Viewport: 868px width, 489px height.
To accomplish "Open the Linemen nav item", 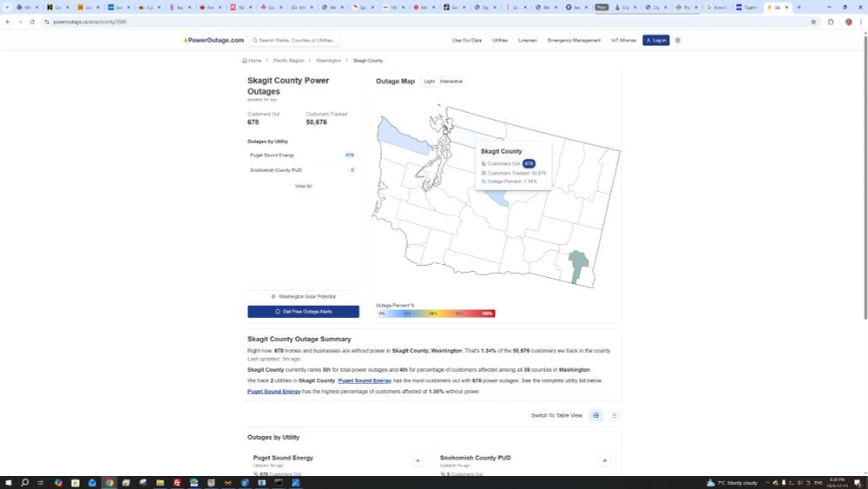I will 528,41.
